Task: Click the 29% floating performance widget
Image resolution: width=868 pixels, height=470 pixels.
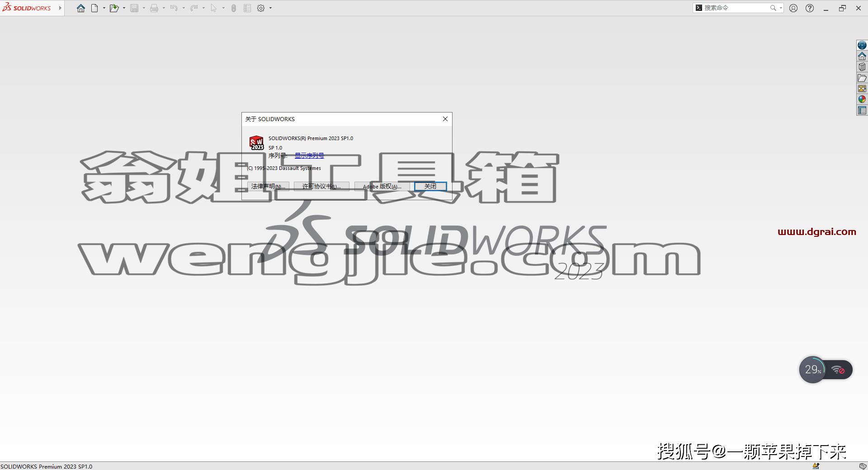Action: click(x=813, y=370)
